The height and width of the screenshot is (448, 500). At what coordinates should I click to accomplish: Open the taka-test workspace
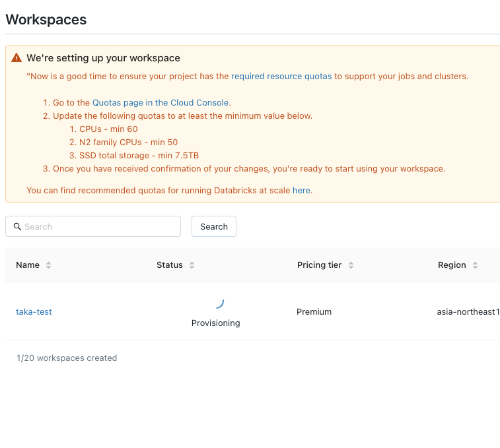[34, 311]
